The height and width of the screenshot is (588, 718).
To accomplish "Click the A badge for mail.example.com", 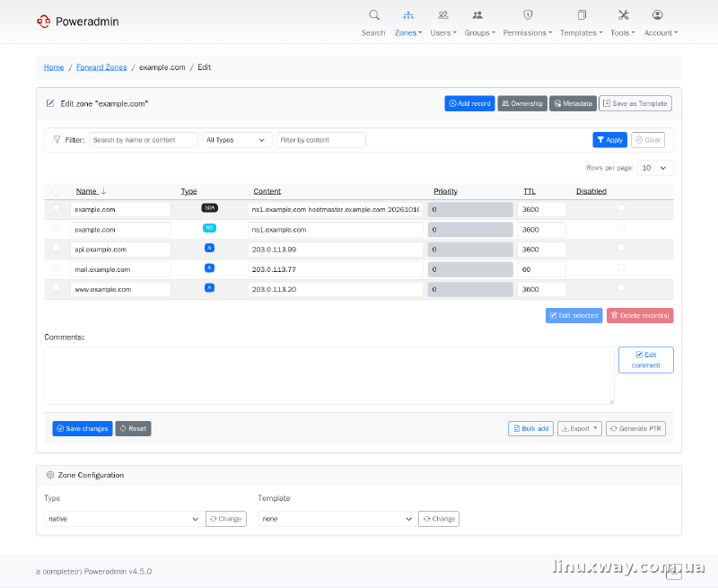I will pyautogui.click(x=209, y=268).
